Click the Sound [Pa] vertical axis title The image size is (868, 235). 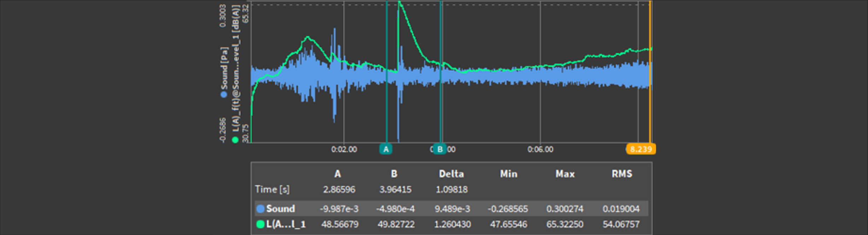point(224,69)
